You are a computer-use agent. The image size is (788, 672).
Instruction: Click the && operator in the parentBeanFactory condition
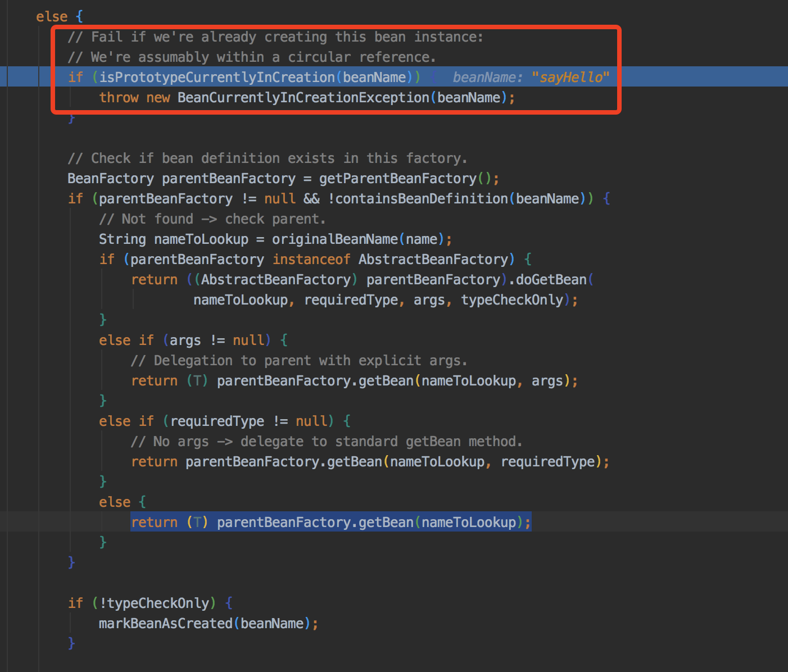point(311,198)
